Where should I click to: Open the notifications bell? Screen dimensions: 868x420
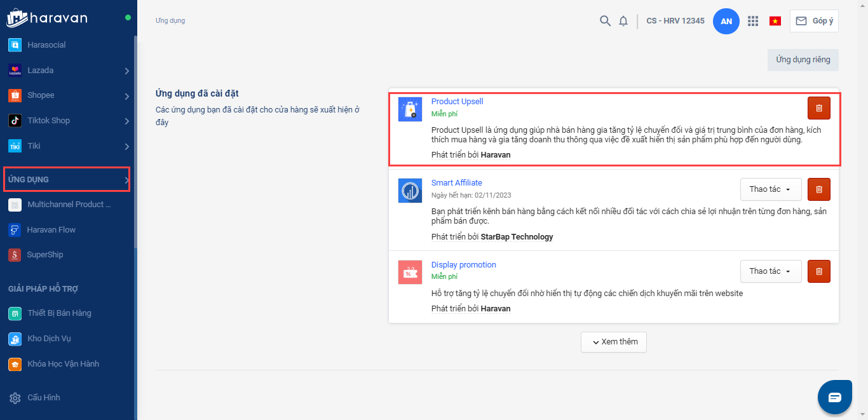[x=623, y=21]
